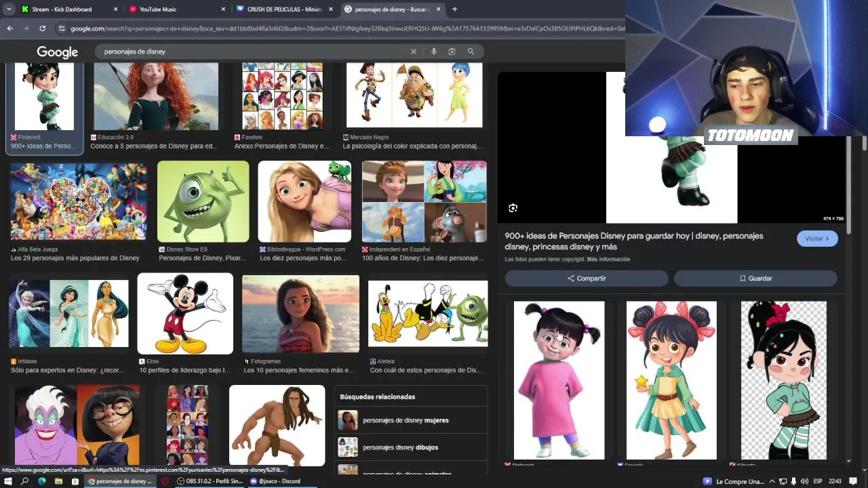Reload the page with the refresh icon
Screen dimensions: 868x488
coord(42,28)
